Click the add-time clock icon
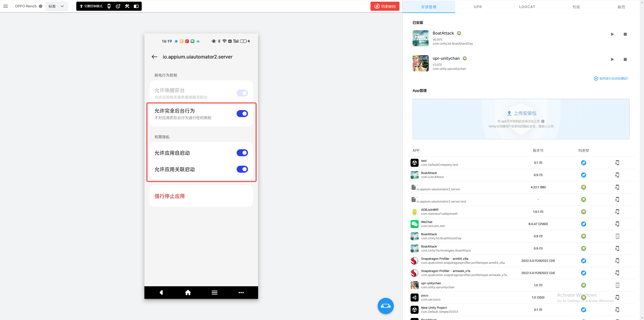This screenshot has width=644, height=320. [x=118, y=6]
